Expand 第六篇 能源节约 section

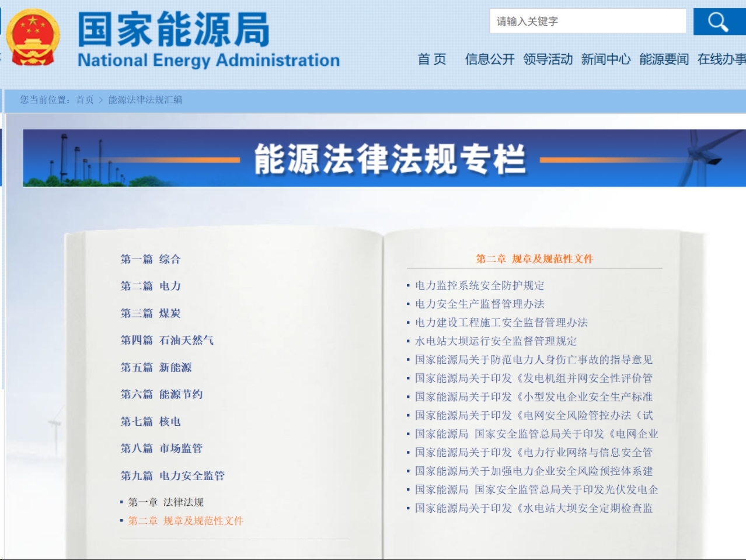(x=162, y=394)
